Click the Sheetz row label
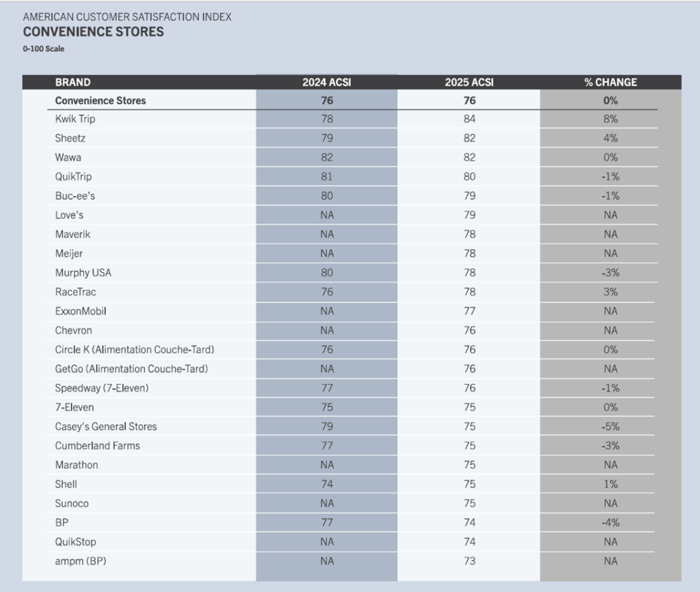The image size is (700, 592). [70, 138]
